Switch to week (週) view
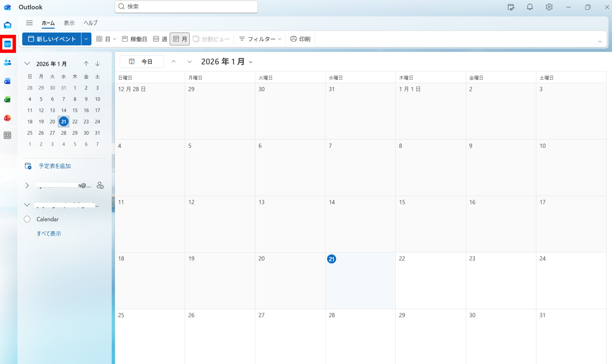 (160, 39)
